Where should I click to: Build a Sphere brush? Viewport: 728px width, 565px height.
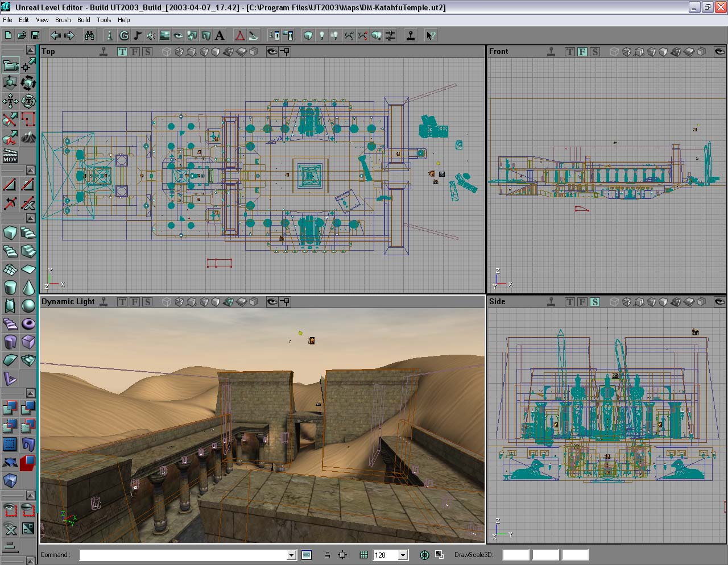28,306
